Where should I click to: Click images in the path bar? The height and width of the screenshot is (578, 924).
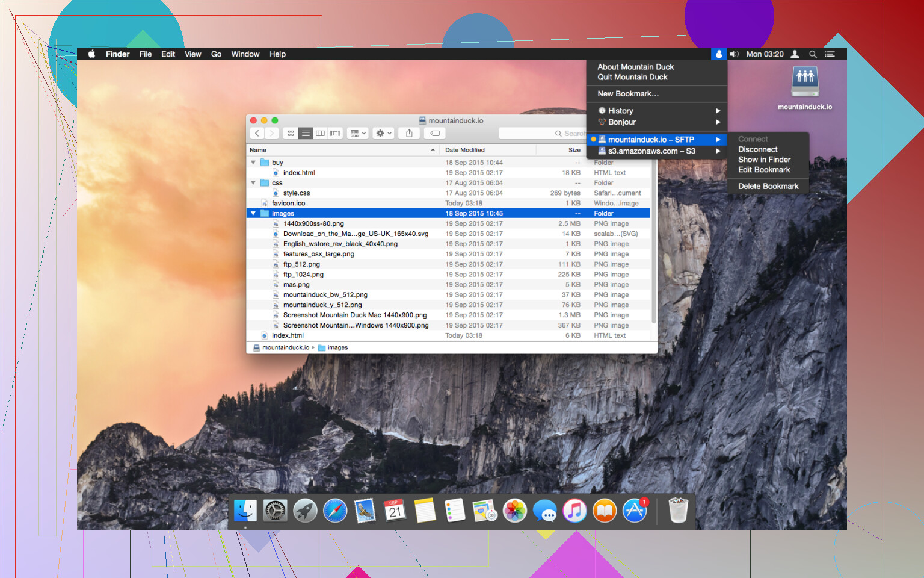pyautogui.click(x=333, y=347)
